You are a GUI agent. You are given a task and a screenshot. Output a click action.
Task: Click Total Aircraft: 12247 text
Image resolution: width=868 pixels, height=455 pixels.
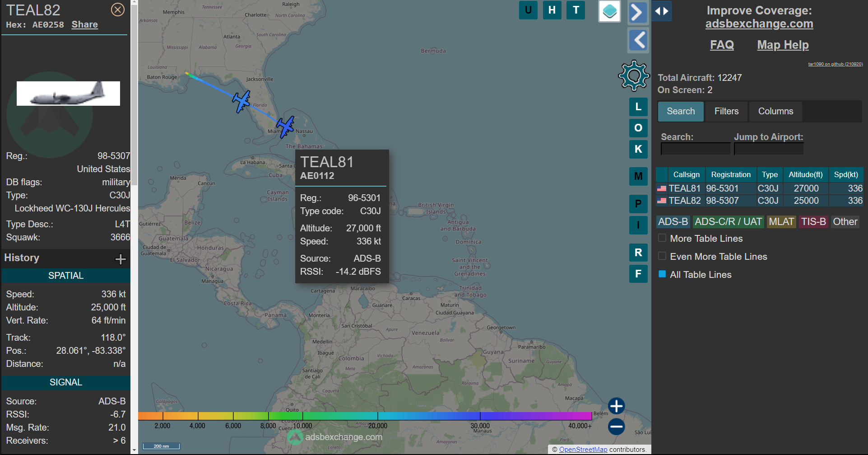pos(700,78)
